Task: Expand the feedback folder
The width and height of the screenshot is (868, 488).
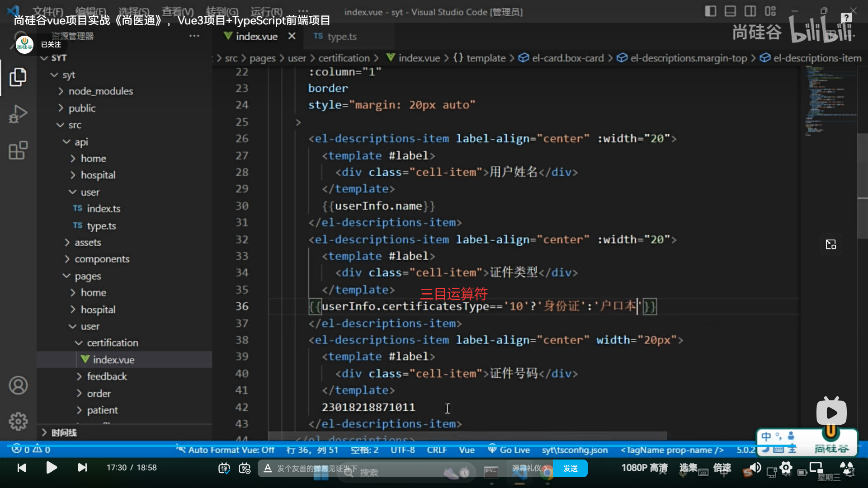Action: (x=107, y=376)
